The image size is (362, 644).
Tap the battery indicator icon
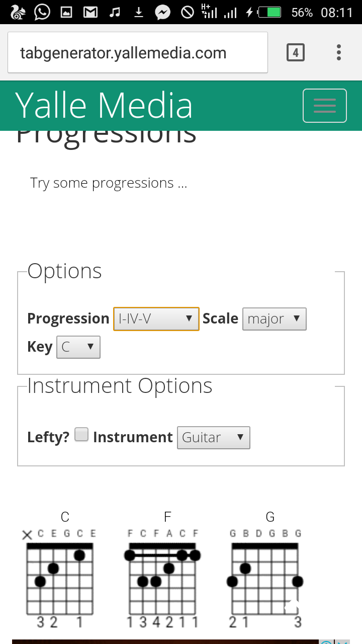click(269, 12)
